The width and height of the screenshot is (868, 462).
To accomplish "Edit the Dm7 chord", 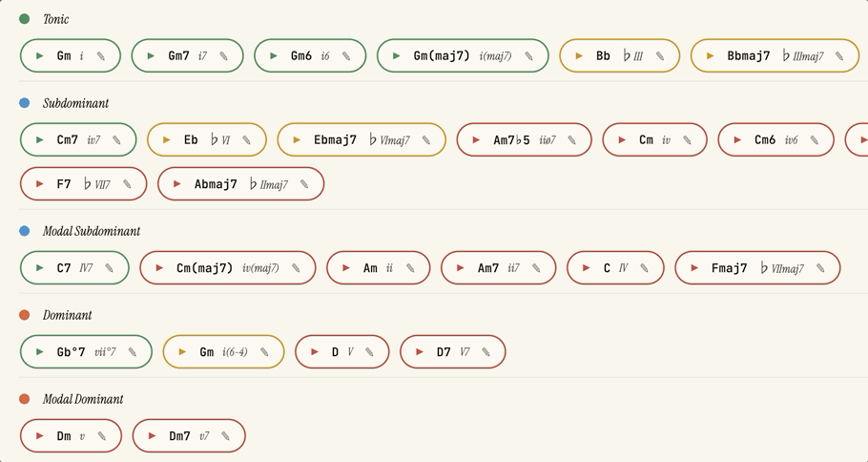I will [225, 435].
